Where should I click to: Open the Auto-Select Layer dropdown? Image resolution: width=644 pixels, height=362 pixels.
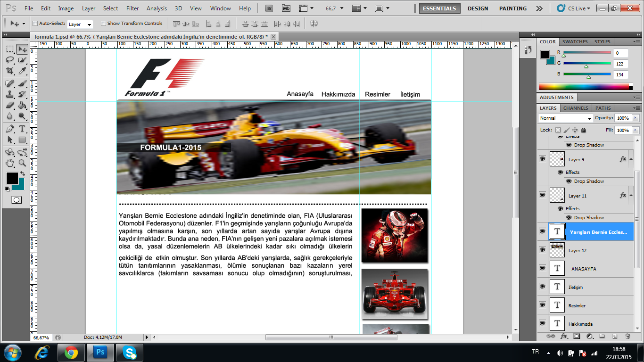(x=80, y=24)
